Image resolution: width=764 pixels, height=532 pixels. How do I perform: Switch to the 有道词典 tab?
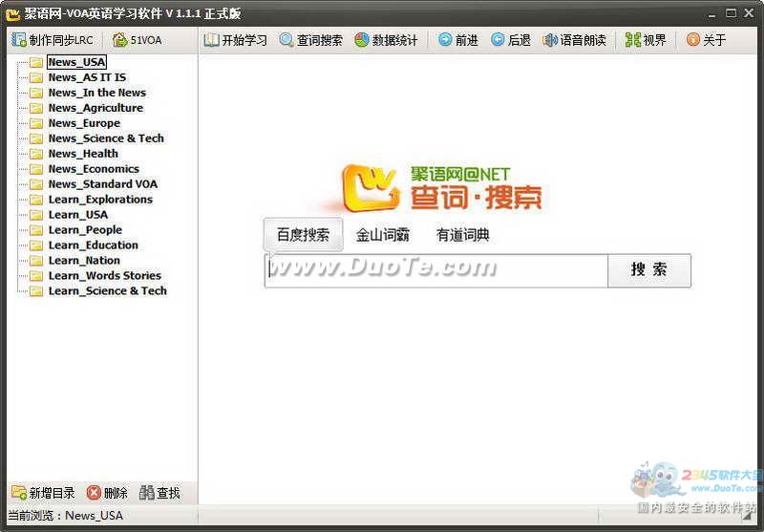click(462, 235)
